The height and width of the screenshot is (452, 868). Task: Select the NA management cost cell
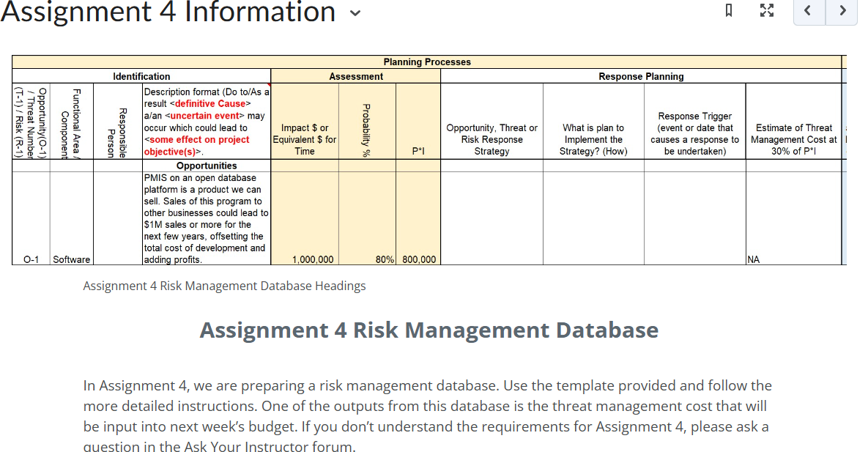pos(752,259)
